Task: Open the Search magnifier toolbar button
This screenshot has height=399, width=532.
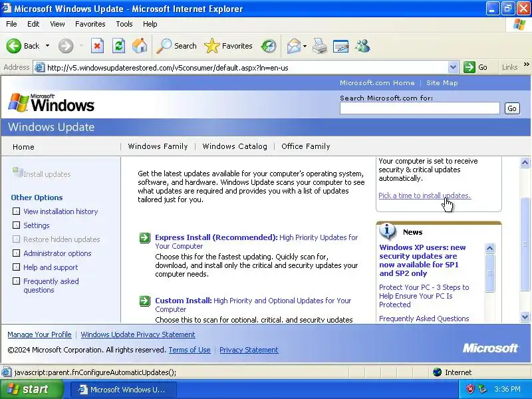Action: [176, 46]
